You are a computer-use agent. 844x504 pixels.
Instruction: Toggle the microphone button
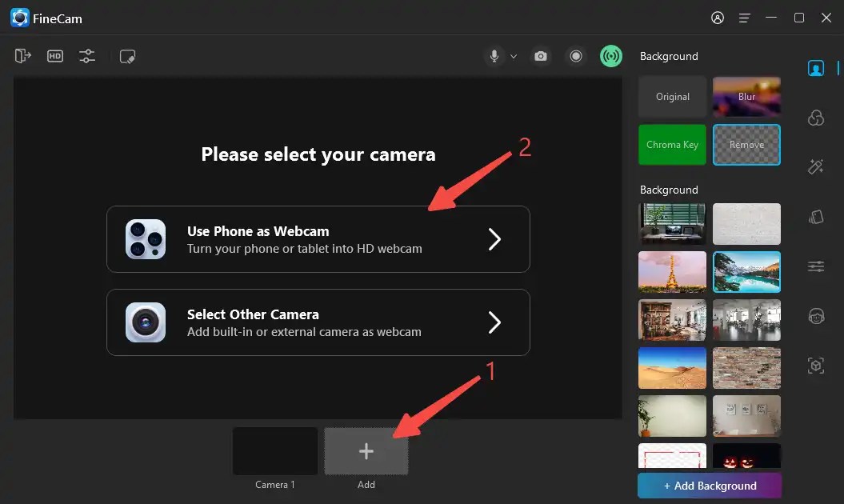coord(494,56)
